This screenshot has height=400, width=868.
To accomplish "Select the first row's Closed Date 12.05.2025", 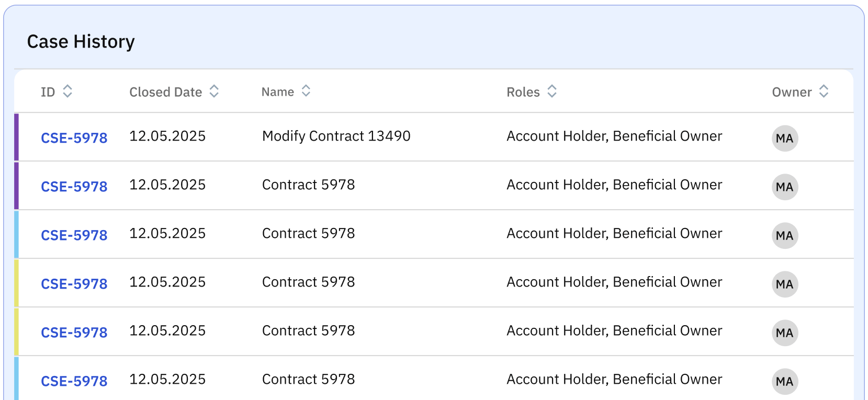I will (167, 136).
